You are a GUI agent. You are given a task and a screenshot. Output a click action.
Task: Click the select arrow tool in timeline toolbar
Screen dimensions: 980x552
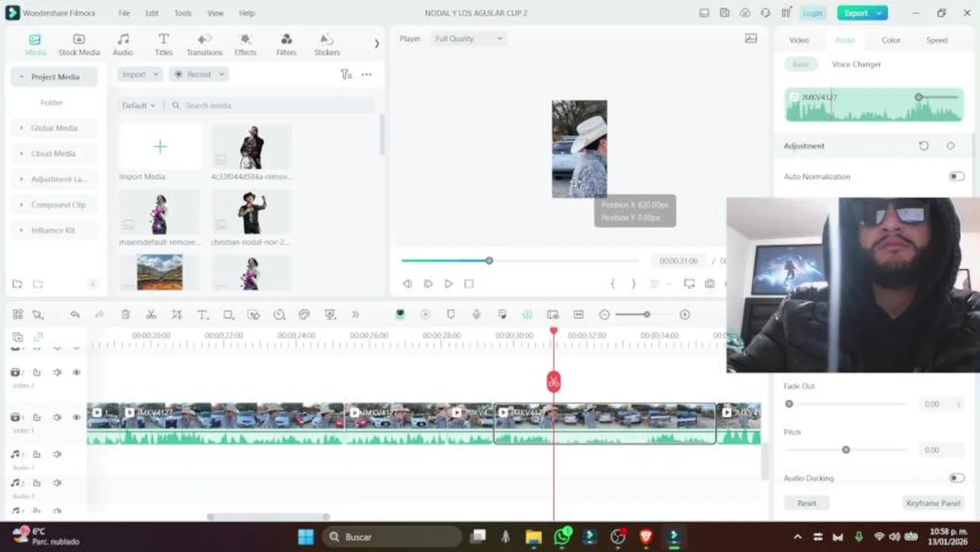[38, 314]
